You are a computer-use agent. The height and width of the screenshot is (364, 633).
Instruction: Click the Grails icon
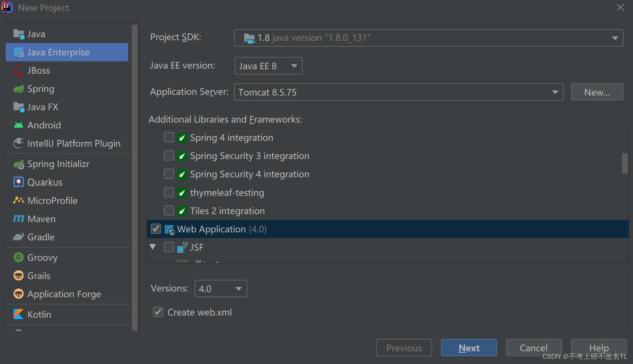(x=19, y=276)
